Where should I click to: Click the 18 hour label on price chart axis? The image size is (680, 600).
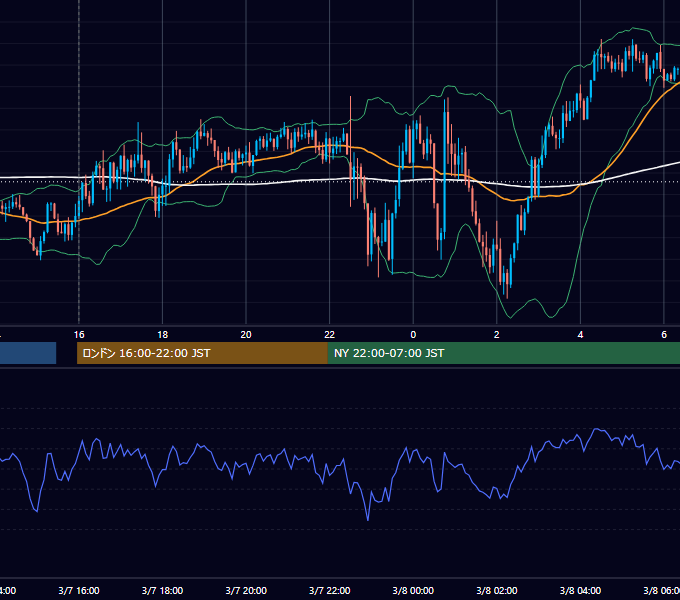coord(163,335)
